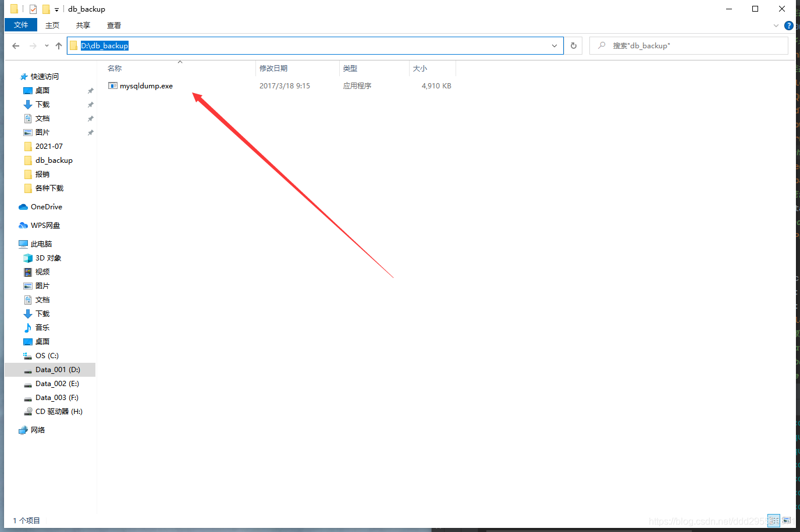Open the Data_003 (F:) drive
The height and width of the screenshot is (532, 800).
tap(57, 398)
